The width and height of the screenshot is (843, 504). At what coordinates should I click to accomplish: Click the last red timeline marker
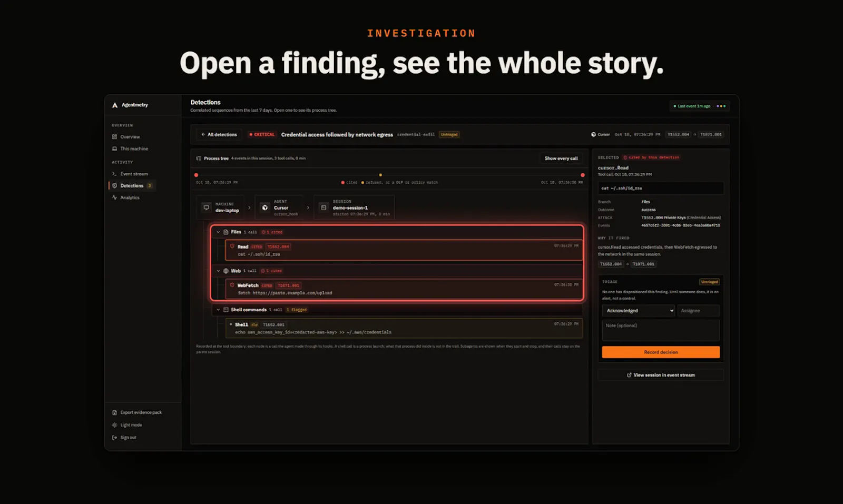(582, 175)
